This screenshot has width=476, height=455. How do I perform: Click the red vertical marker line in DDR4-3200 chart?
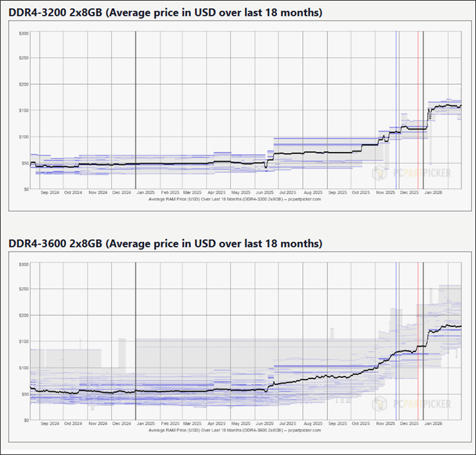coord(418,110)
